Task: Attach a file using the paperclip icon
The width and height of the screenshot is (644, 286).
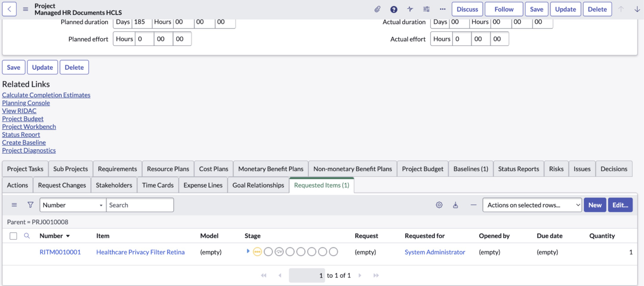Action: pyautogui.click(x=378, y=9)
